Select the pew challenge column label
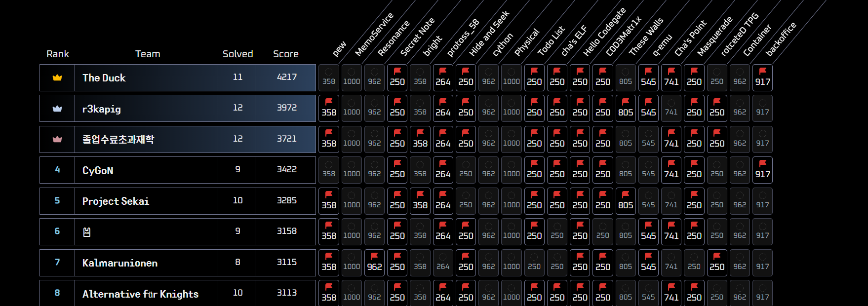Image resolution: width=868 pixels, height=306 pixels. tap(339, 48)
